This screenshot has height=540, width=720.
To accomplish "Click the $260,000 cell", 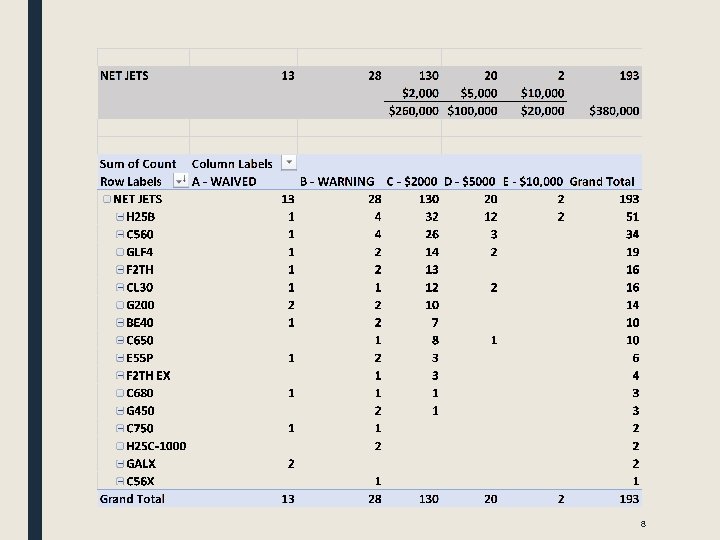I will tap(413, 111).
